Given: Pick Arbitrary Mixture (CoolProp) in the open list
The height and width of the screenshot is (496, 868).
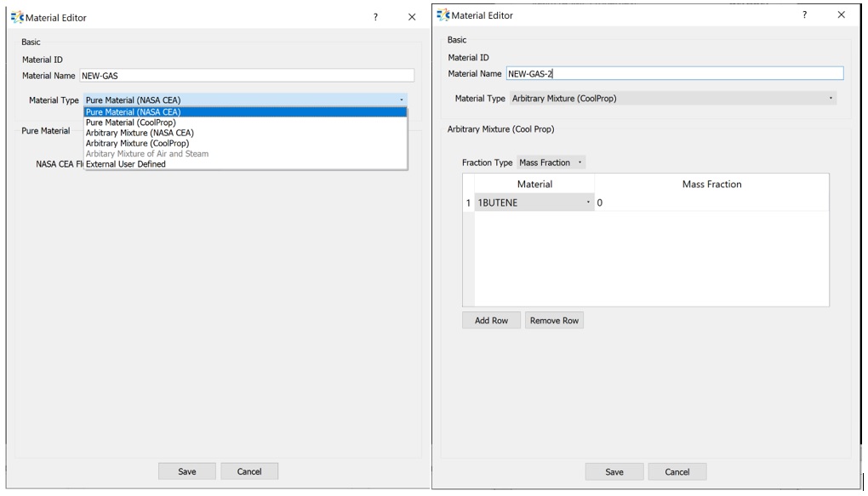Looking at the screenshot, I should coord(137,144).
